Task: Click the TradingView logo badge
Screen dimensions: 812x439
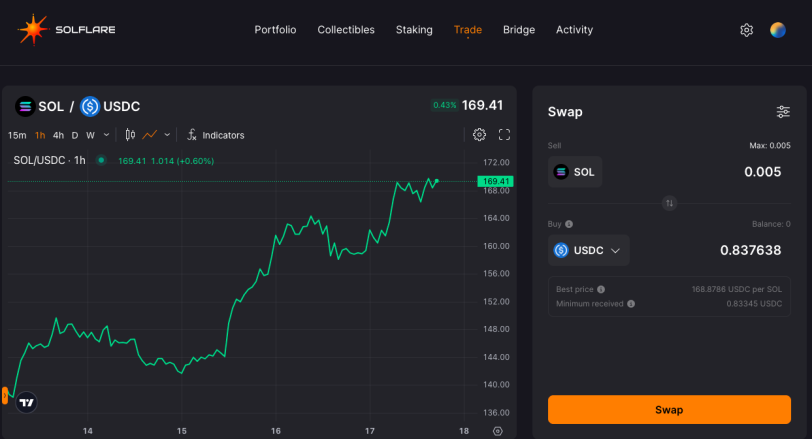Action: [26, 402]
